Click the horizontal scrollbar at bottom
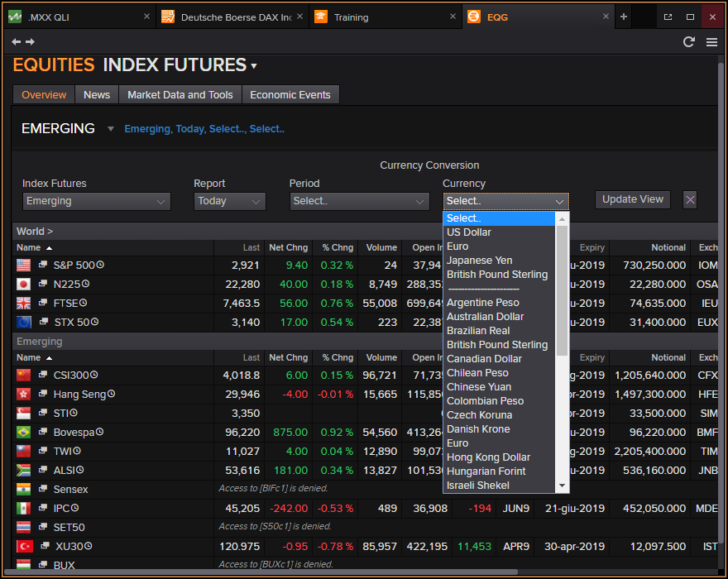Image resolution: width=728 pixels, height=579 pixels. [260, 572]
